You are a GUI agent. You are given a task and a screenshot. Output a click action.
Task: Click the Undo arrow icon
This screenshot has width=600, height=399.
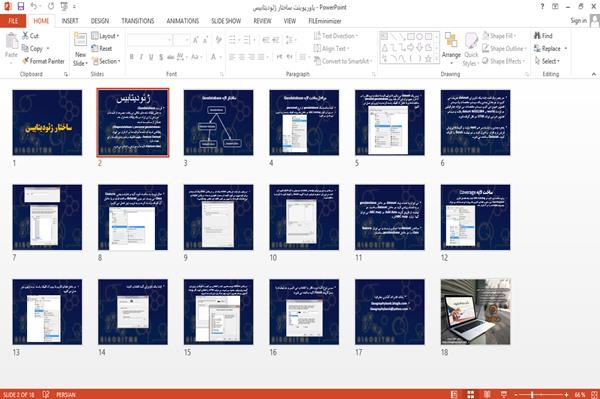34,6
